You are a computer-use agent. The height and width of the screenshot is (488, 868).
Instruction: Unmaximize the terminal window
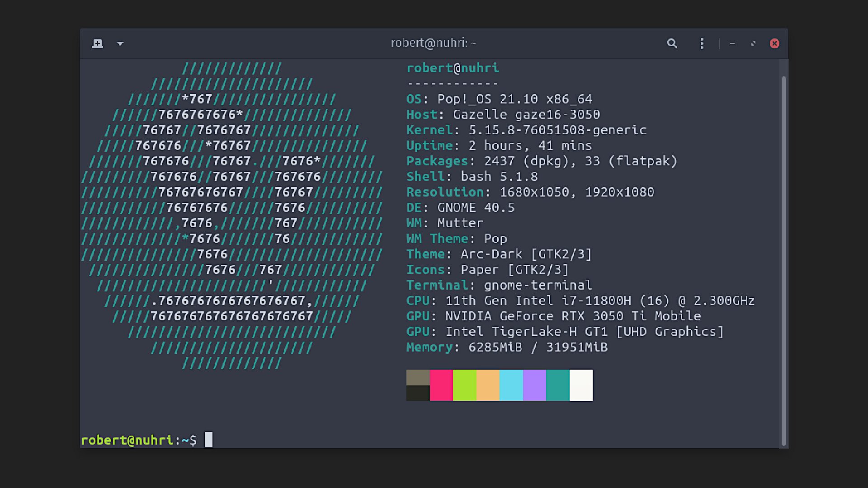coord(753,43)
